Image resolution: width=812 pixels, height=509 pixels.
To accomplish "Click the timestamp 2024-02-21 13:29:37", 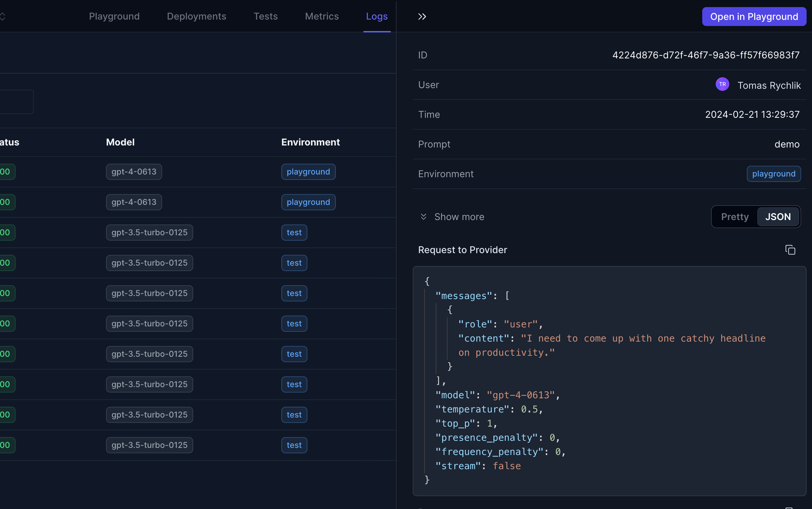I will [752, 114].
